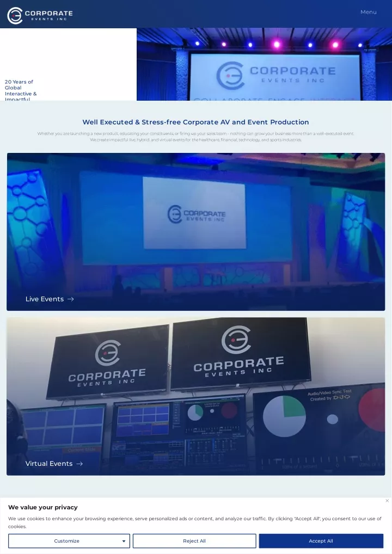Open the Live Events link
This screenshot has height=554, width=392.
coord(50,299)
